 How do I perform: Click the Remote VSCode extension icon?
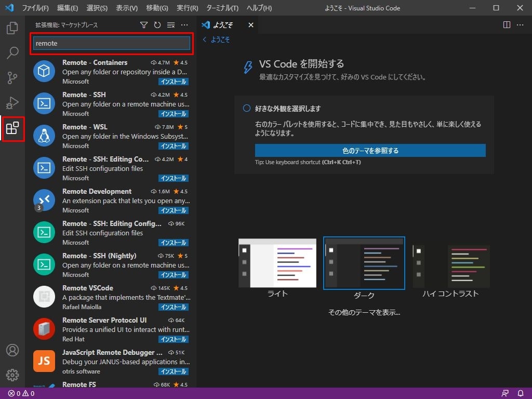click(44, 297)
